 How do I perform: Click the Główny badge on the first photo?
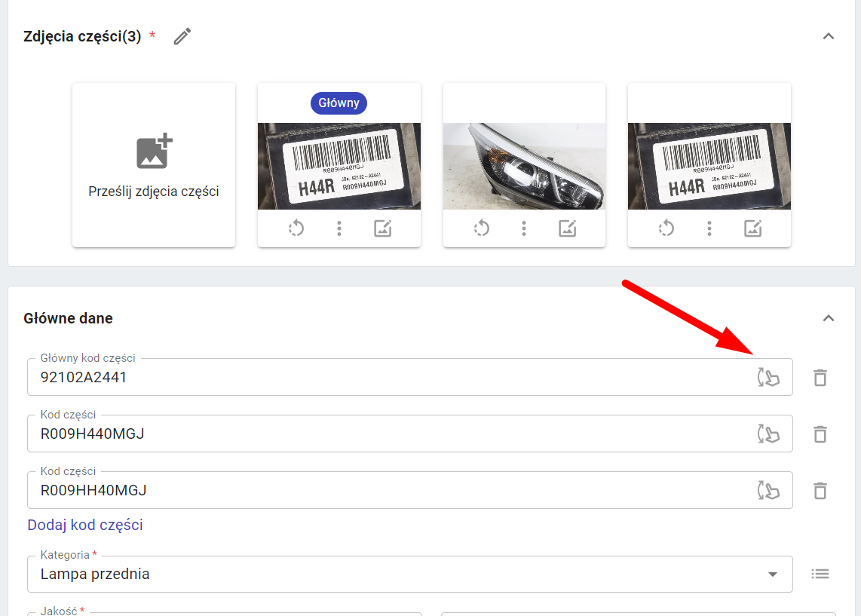[x=339, y=103]
